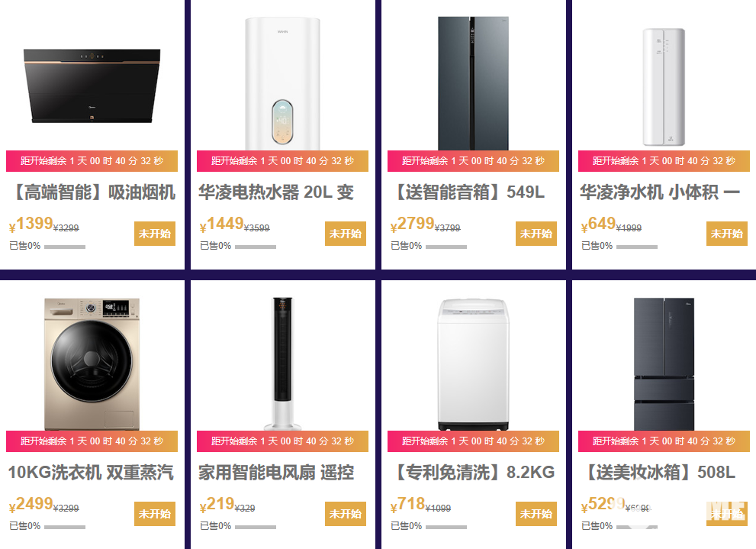Screen dimensions: 756x549
Task: Click the range hood product image
Action: pyautogui.click(x=92, y=86)
